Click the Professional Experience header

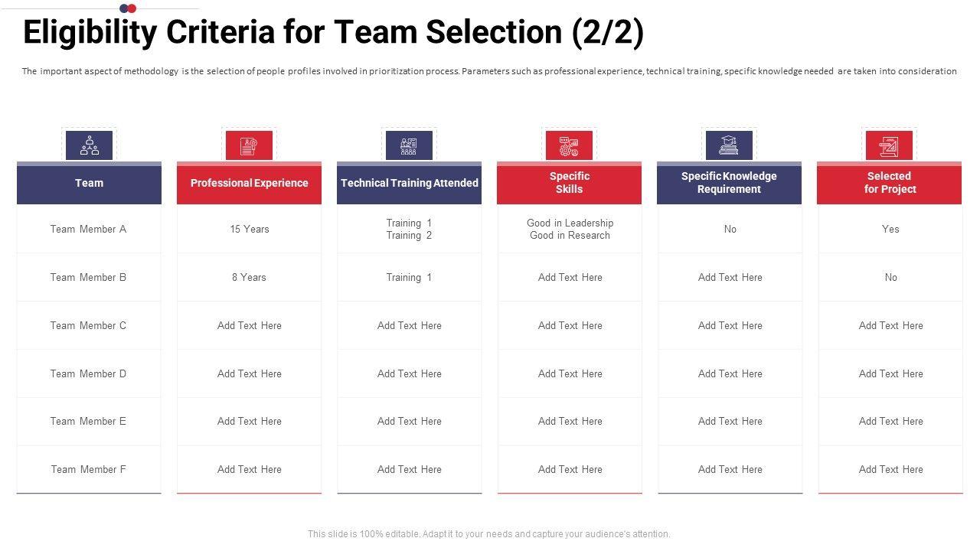[249, 183]
